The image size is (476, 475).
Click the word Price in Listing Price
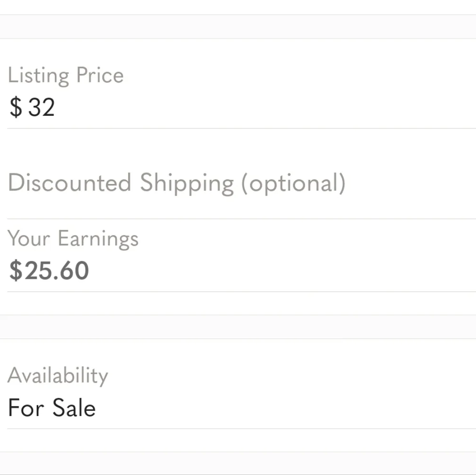[100, 75]
